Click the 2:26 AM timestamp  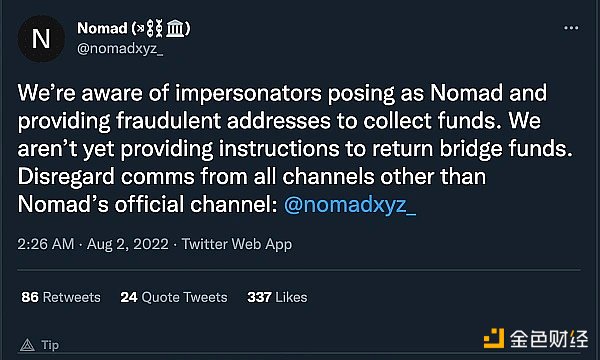[x=46, y=244]
